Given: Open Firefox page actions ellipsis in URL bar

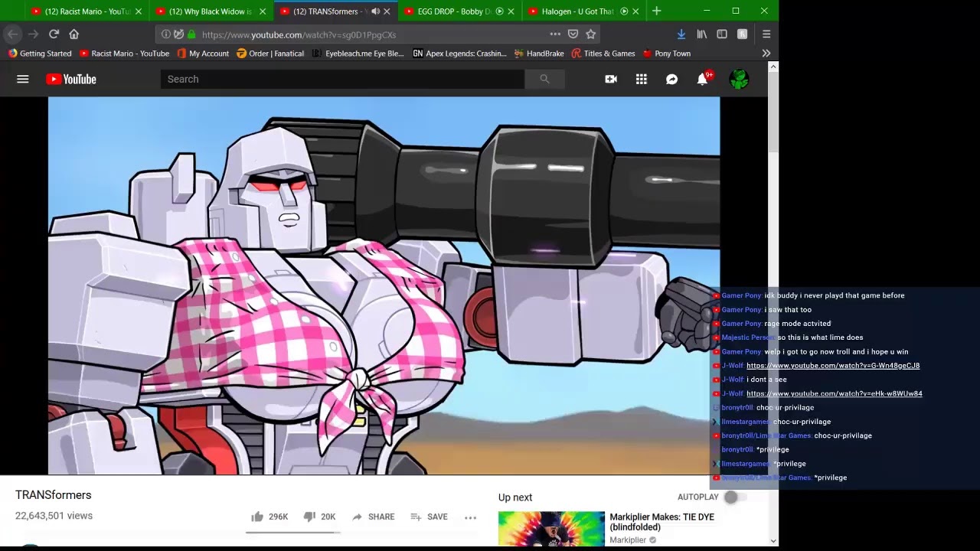Looking at the screenshot, I should [555, 34].
